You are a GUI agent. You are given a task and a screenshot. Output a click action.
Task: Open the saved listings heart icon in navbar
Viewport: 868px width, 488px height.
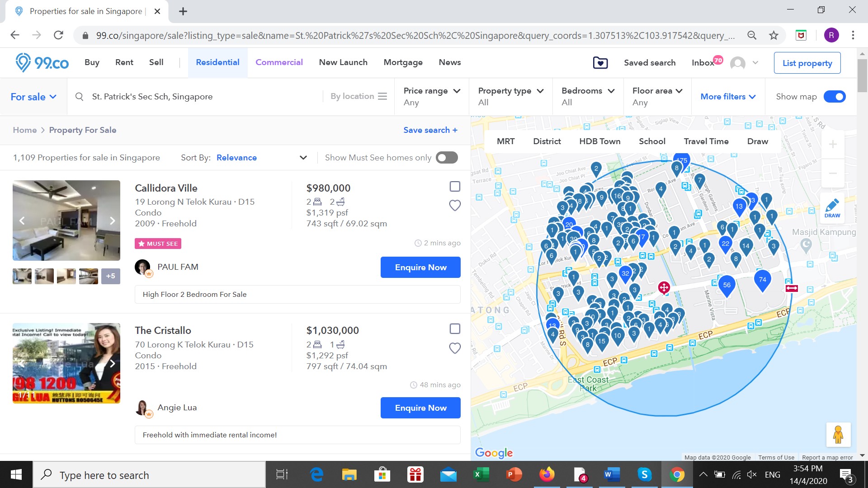(599, 62)
